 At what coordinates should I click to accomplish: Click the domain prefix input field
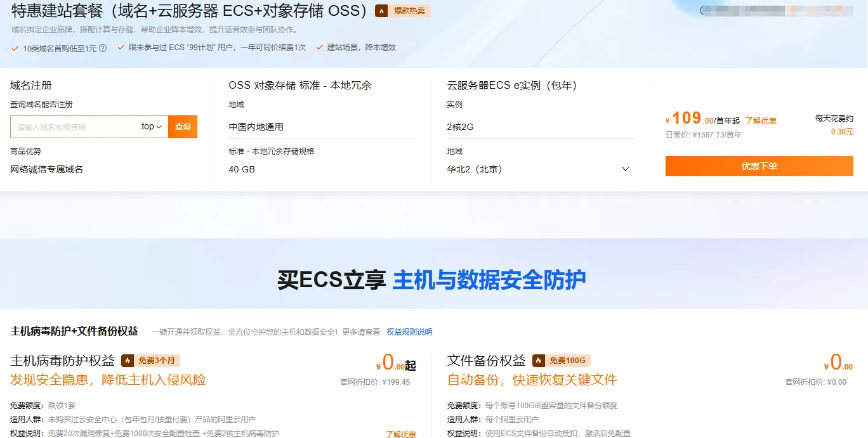(x=74, y=127)
